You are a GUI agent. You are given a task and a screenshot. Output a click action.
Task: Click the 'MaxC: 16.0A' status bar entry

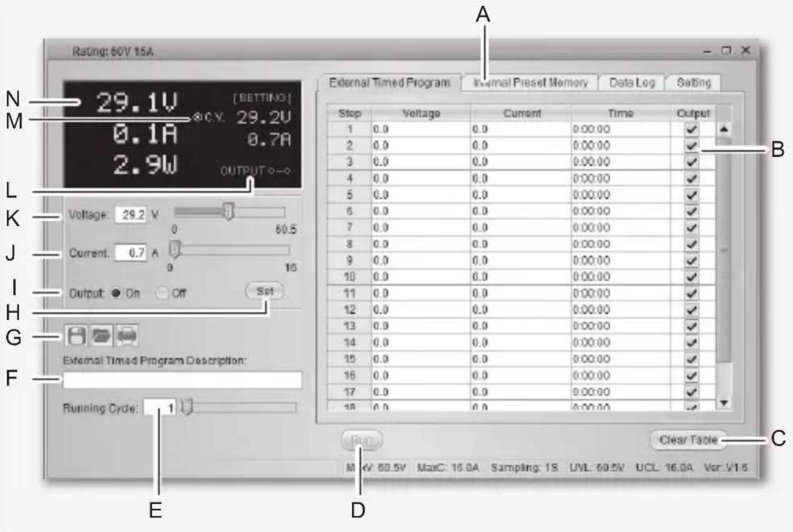(x=449, y=468)
